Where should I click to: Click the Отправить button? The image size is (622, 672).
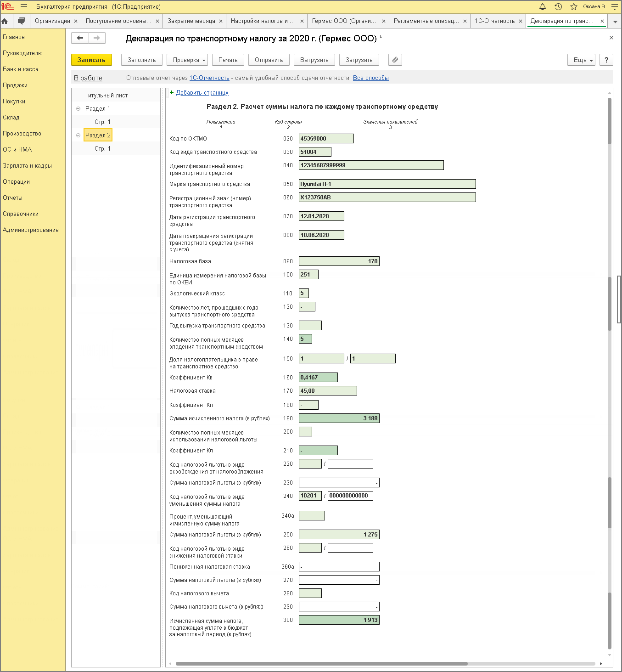coord(269,60)
